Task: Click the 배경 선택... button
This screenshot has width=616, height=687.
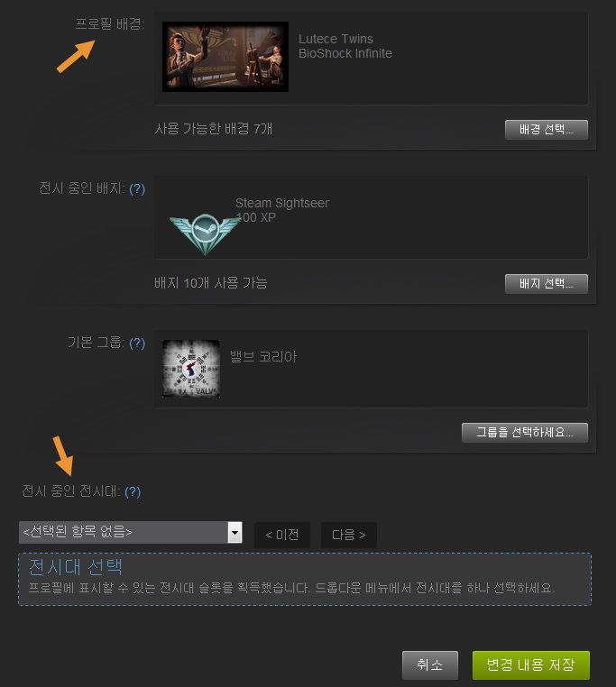Action: coord(547,130)
